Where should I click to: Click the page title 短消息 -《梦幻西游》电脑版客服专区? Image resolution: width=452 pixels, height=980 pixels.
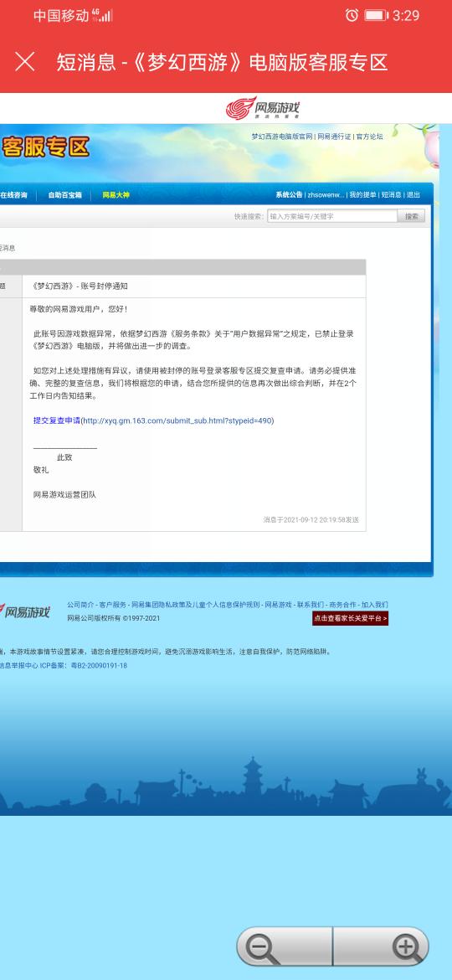tap(223, 62)
